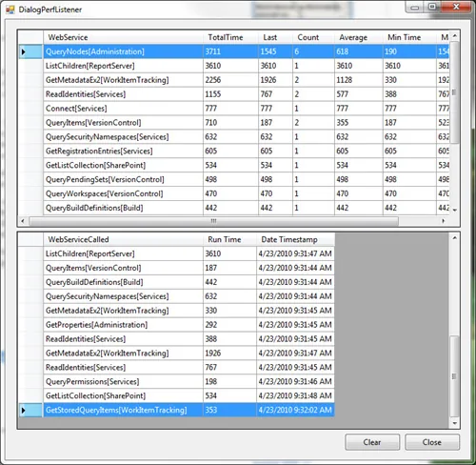This screenshot has height=465, width=476.
Task: Click top grid horizontal scrollbar right arrow
Action: (444, 221)
